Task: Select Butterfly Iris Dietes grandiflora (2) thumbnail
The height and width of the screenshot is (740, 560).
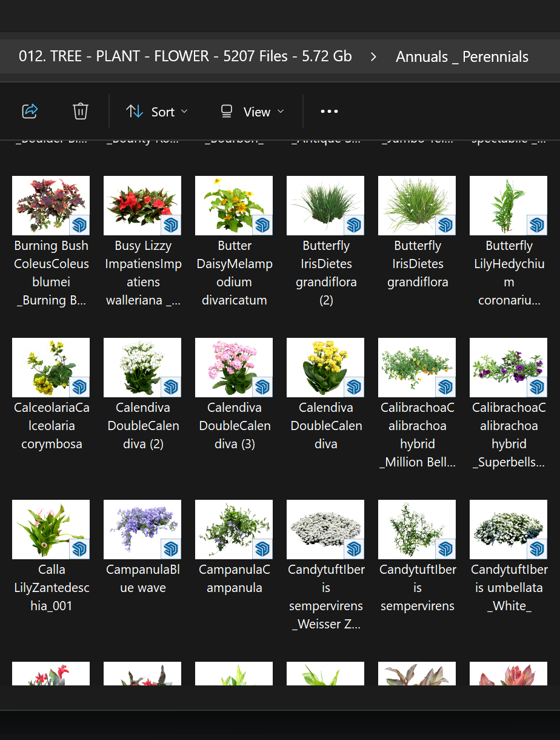Action: (x=325, y=206)
